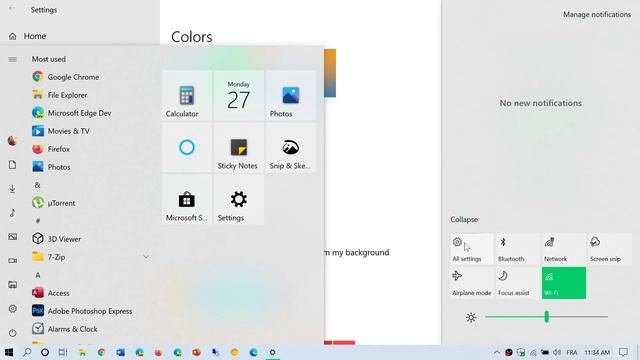640x360 pixels.
Task: Click the Windows Security shield tray icon
Action: pos(521,352)
